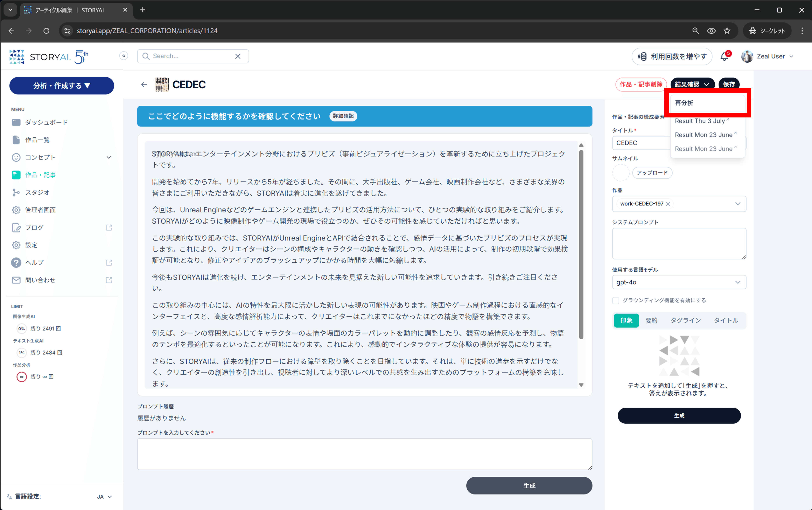812x510 pixels.
Task: Collapse the sidebar with the double-chevron icon
Action: point(124,56)
